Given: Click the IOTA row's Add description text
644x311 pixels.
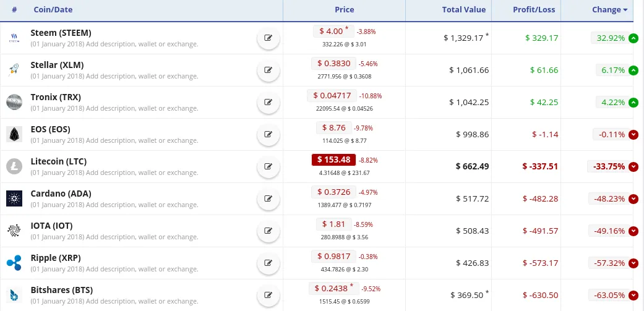Looking at the screenshot, I should (142, 237).
